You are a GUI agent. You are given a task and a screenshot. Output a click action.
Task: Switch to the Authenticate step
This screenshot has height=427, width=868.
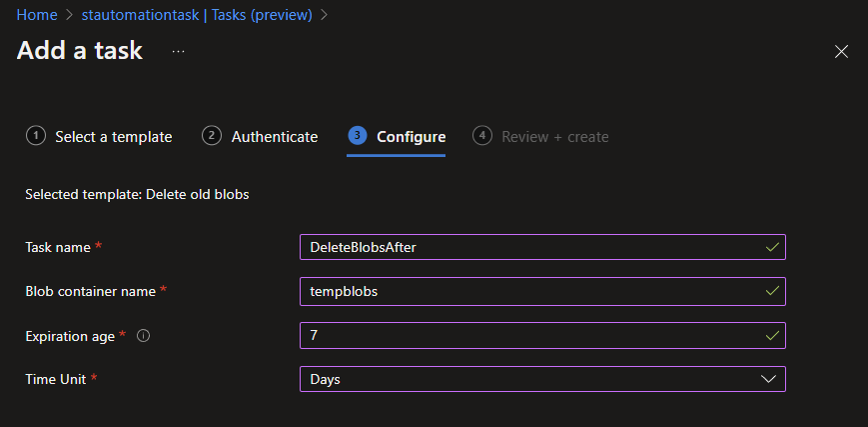click(275, 137)
